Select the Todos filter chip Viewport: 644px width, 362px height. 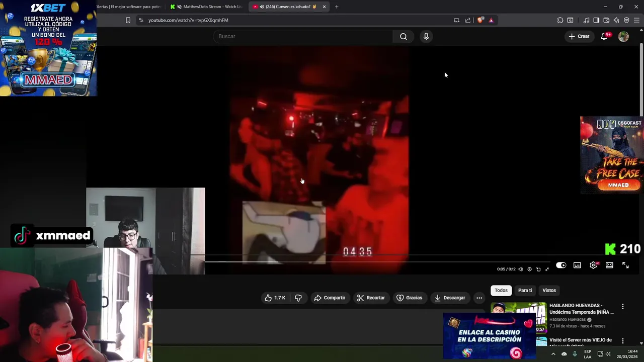pos(501,290)
